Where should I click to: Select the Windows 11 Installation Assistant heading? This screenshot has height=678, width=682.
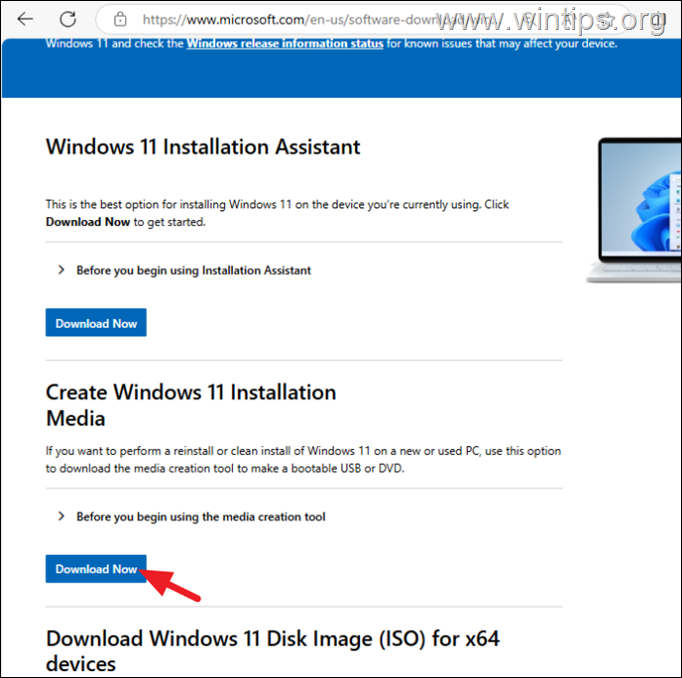point(203,147)
